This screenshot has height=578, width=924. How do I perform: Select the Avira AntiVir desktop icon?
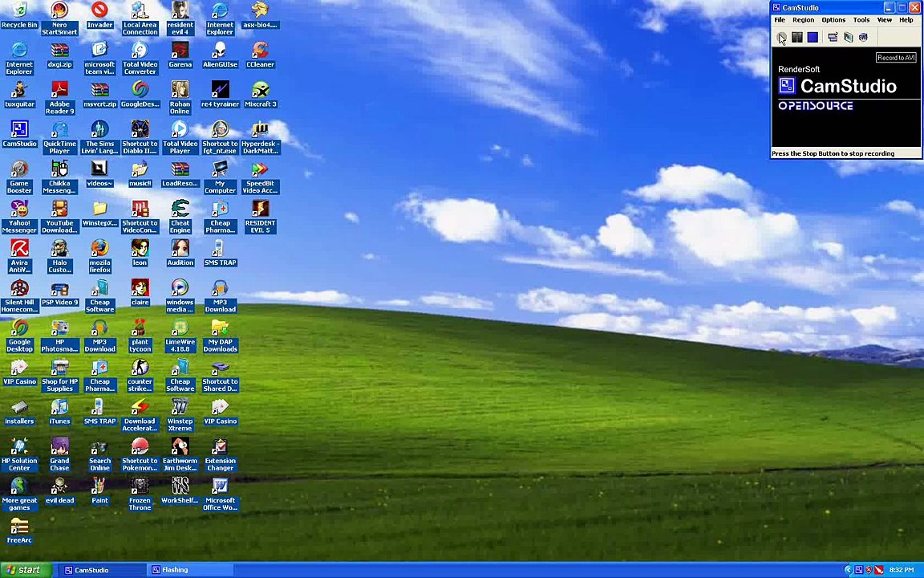click(x=19, y=257)
